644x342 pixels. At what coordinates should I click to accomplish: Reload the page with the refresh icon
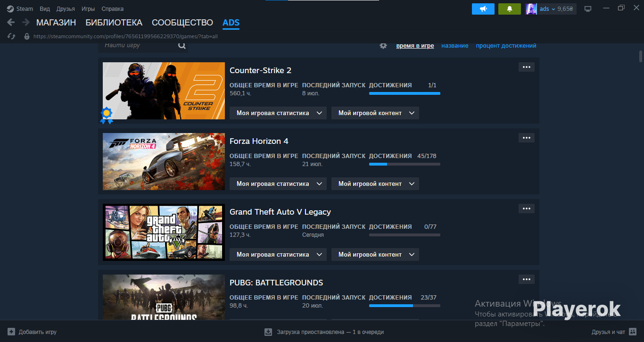coord(12,36)
